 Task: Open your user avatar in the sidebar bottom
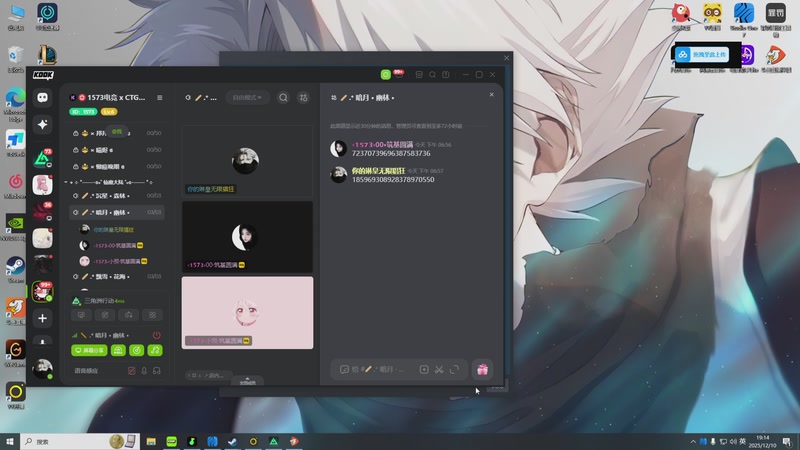[42, 368]
